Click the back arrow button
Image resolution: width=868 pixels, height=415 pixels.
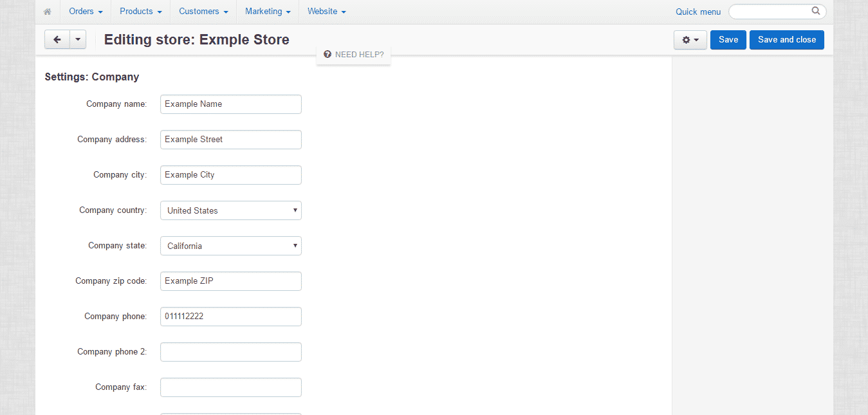tap(57, 40)
